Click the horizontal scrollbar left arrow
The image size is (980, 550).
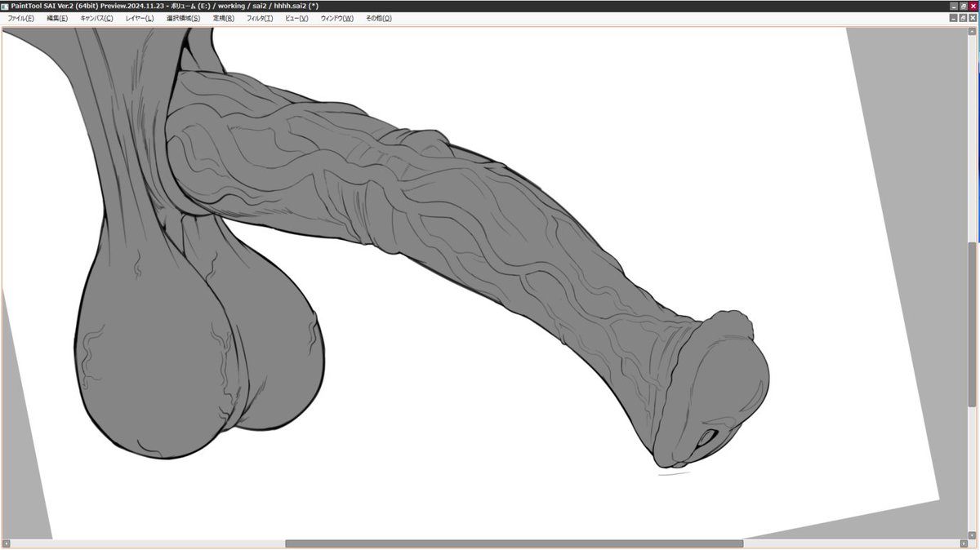click(x=5, y=543)
